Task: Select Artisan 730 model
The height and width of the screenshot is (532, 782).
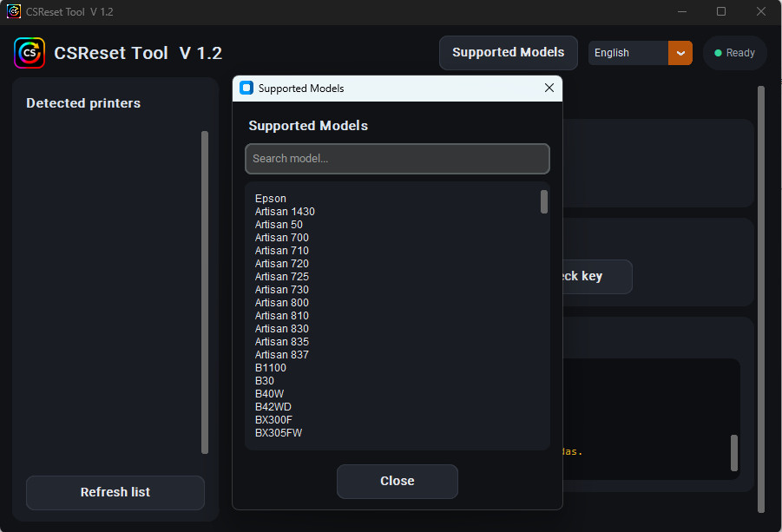Action: coord(282,289)
